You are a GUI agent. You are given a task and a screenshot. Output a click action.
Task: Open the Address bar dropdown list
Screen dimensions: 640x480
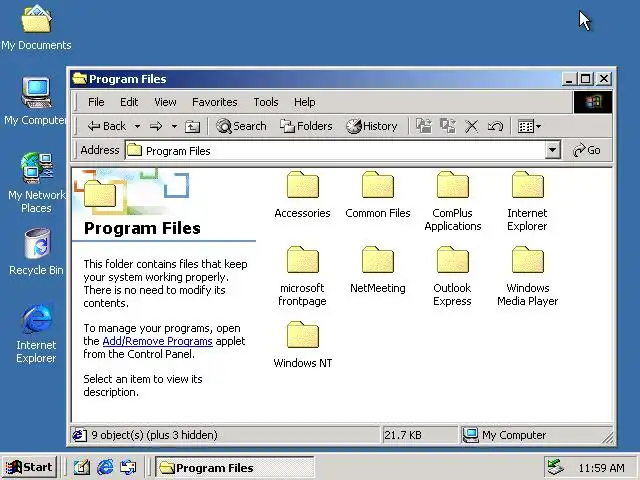[552, 150]
